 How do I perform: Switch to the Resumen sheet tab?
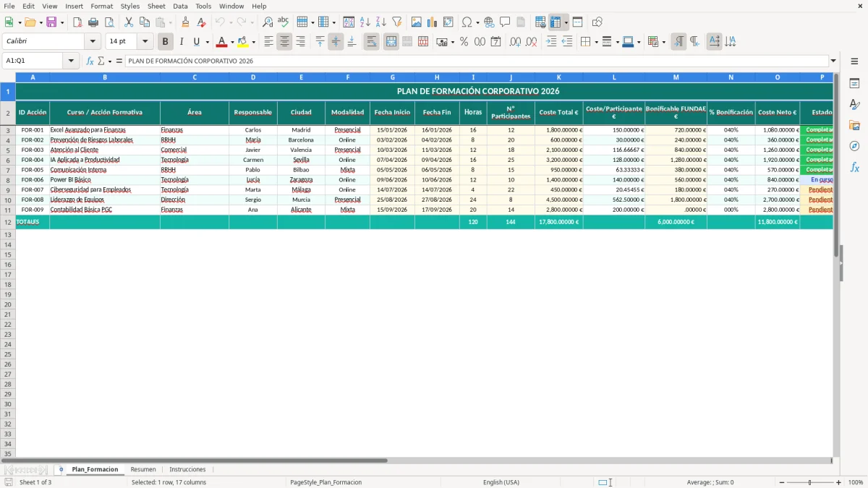(143, 470)
